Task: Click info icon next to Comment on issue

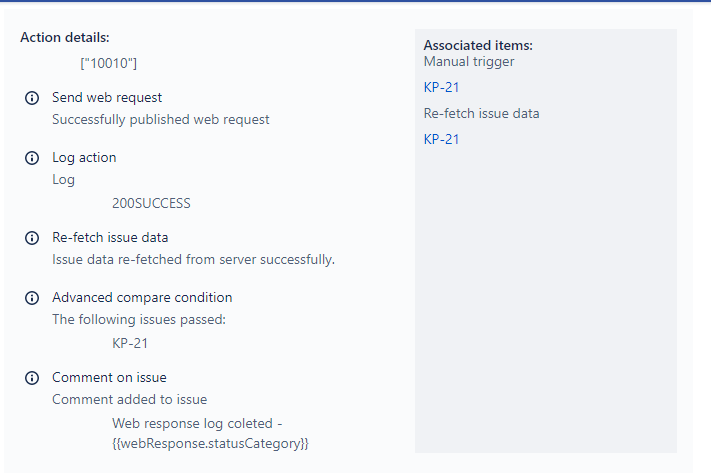Action: pos(32,378)
